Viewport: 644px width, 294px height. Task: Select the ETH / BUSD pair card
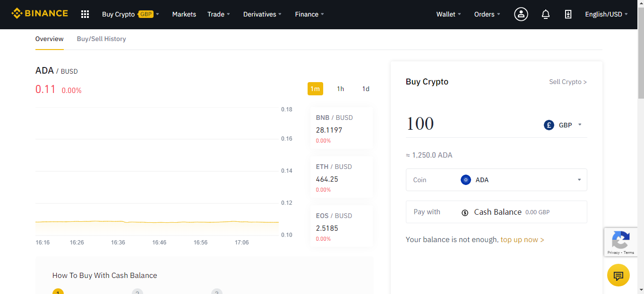tap(342, 177)
